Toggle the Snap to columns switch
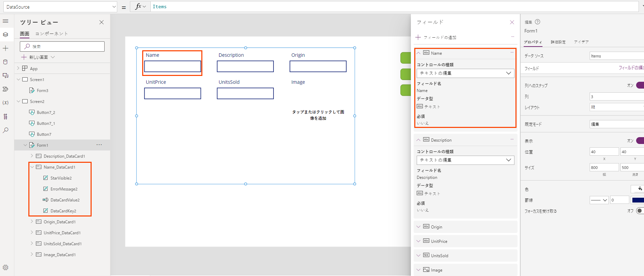 point(640,85)
